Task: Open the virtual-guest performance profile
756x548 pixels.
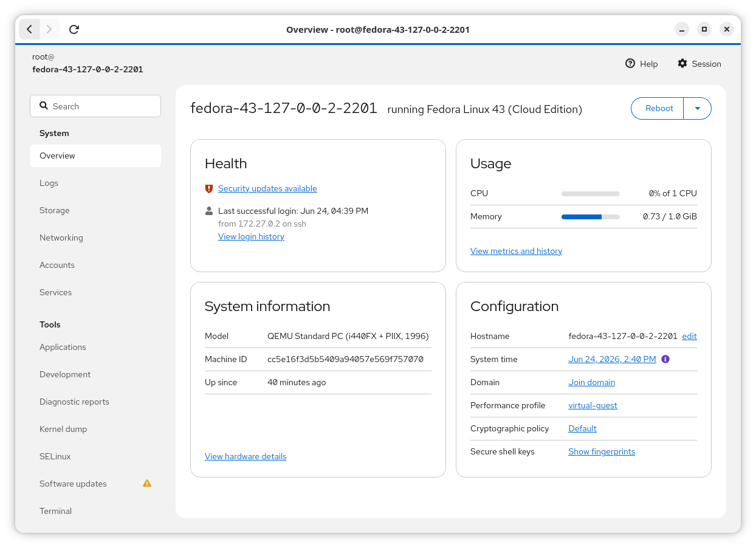Action: tap(593, 405)
